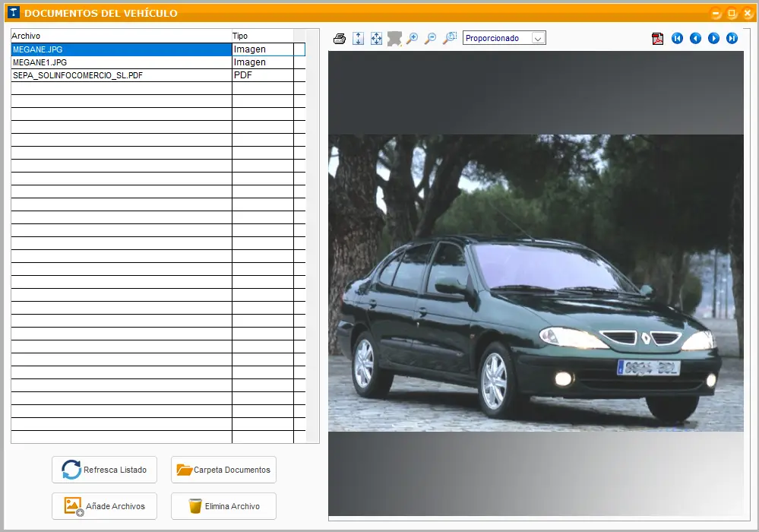
Task: Click the gray puzzle-shaped toolbar icon
Action: coord(394,39)
